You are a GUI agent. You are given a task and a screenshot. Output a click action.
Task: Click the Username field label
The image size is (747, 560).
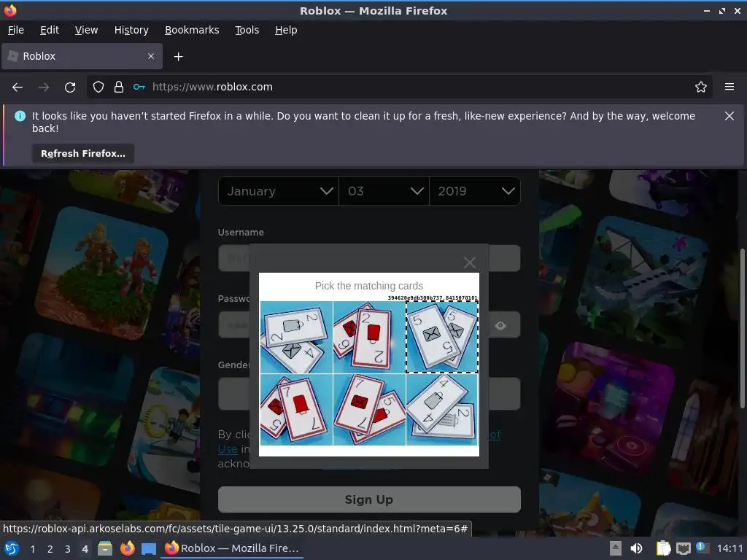click(241, 233)
